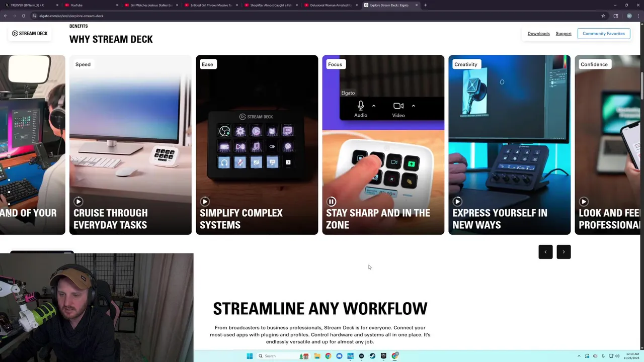Image resolution: width=644 pixels, height=362 pixels.
Task: Open File Explorer from taskbar
Action: (317, 356)
